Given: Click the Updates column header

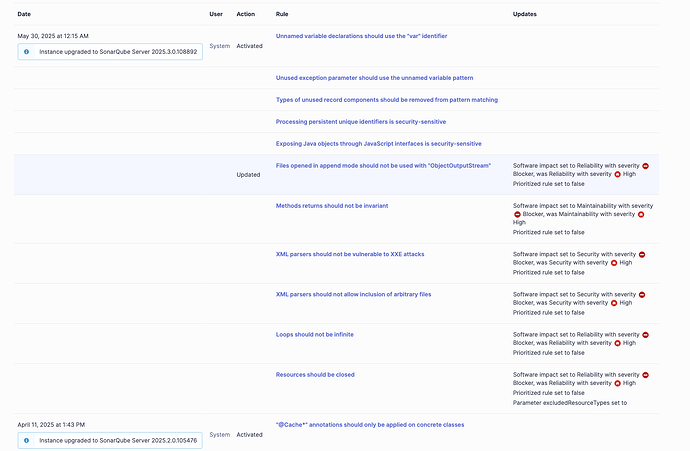Looking at the screenshot, I should (526, 14).
